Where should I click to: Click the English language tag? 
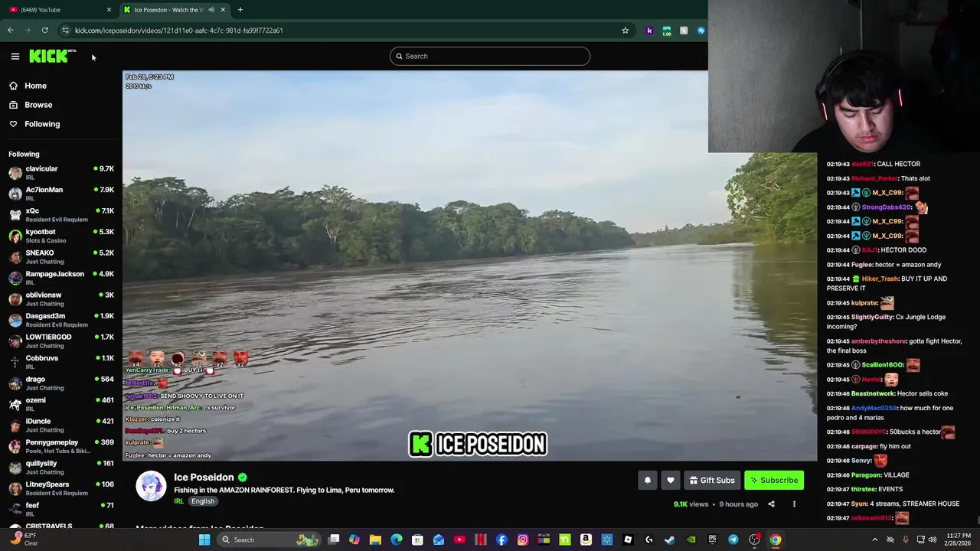point(203,501)
